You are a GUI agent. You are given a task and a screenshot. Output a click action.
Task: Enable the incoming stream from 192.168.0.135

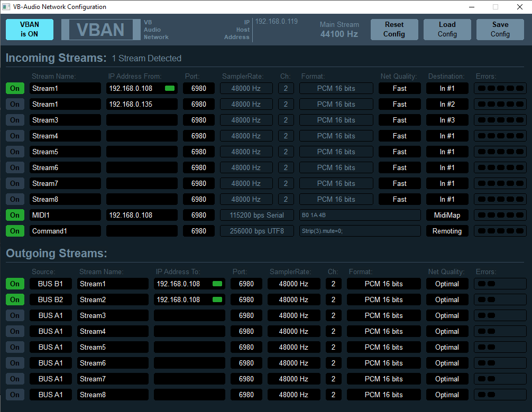[15, 105]
